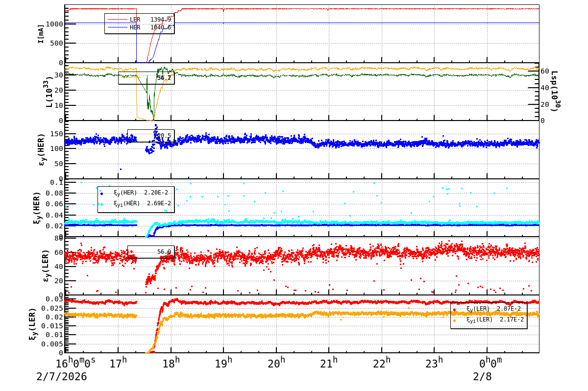Image resolution: width=588 pixels, height=391 pixels.
Task: Click the 0.03 tick on ξy(LER) axis
Action: tap(55, 299)
